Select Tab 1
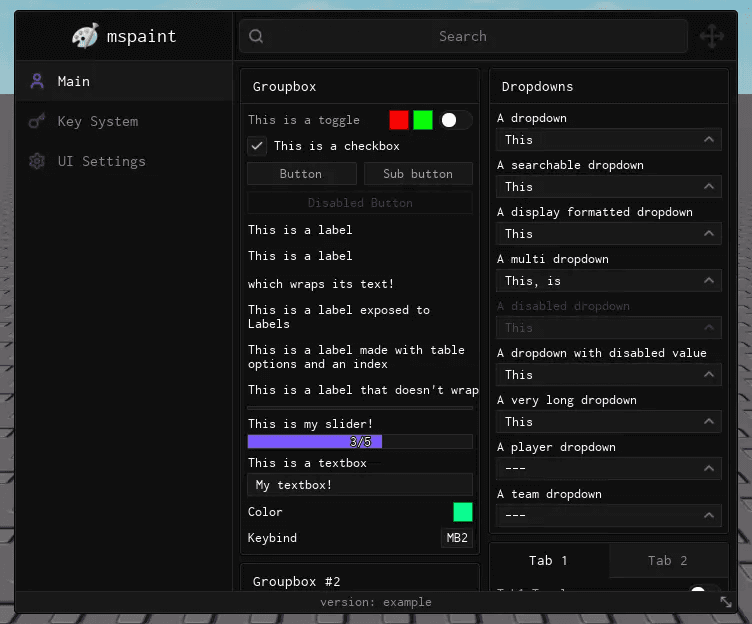 549,560
